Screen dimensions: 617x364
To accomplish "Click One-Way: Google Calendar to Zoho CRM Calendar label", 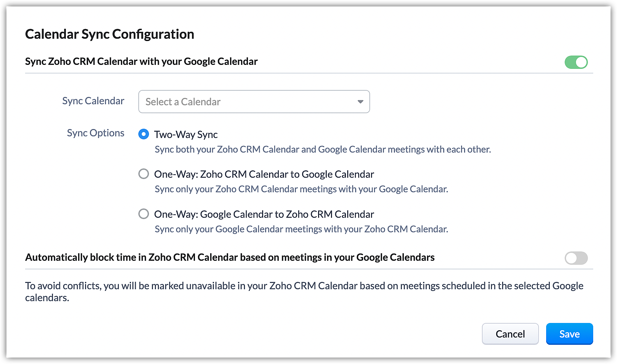I will click(264, 214).
